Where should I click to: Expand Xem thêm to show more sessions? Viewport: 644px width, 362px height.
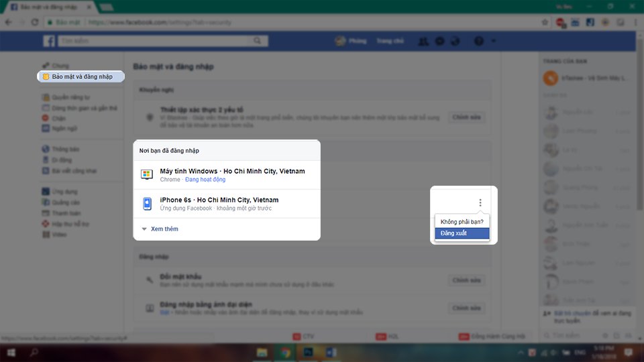tap(164, 229)
